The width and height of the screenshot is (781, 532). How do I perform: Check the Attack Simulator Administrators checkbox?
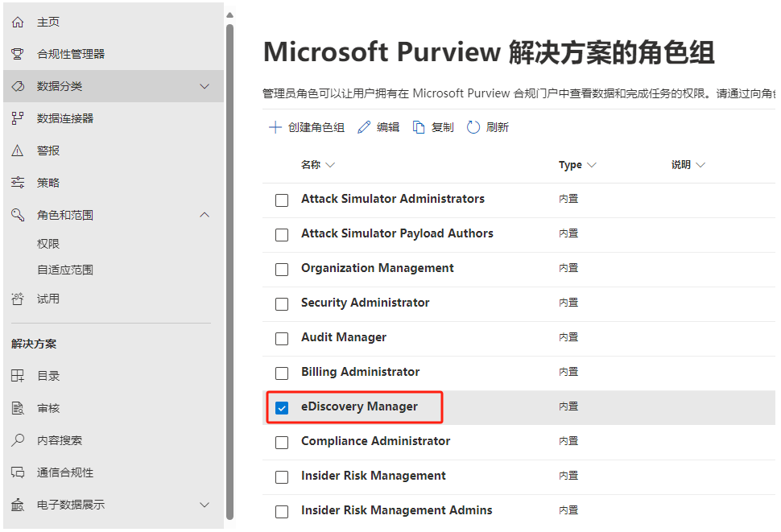[x=282, y=200]
